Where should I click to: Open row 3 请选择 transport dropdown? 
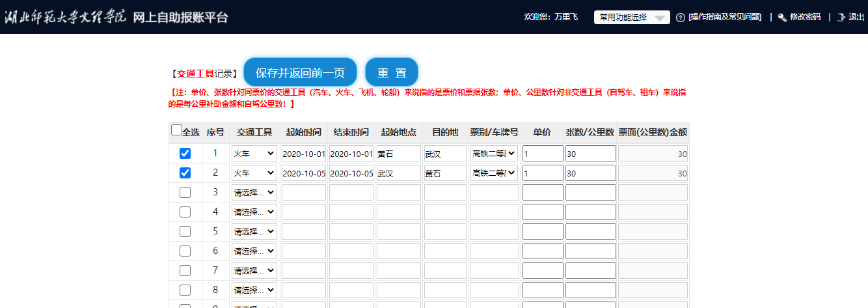[254, 193]
